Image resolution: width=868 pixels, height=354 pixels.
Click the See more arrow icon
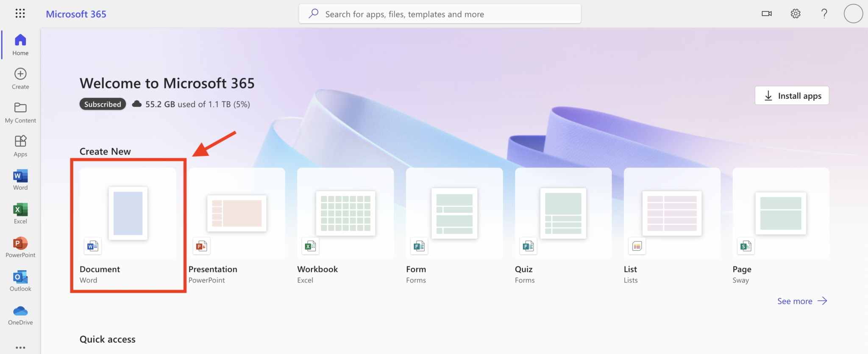(x=822, y=301)
